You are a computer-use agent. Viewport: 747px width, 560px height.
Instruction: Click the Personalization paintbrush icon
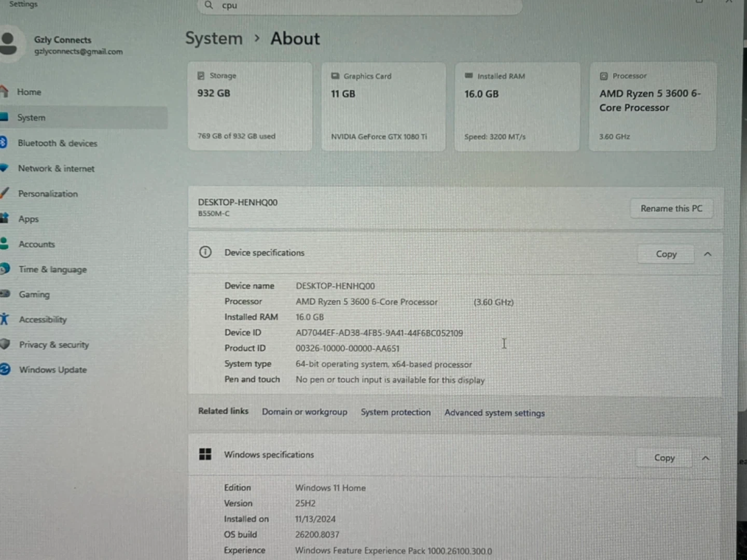tap(4, 193)
